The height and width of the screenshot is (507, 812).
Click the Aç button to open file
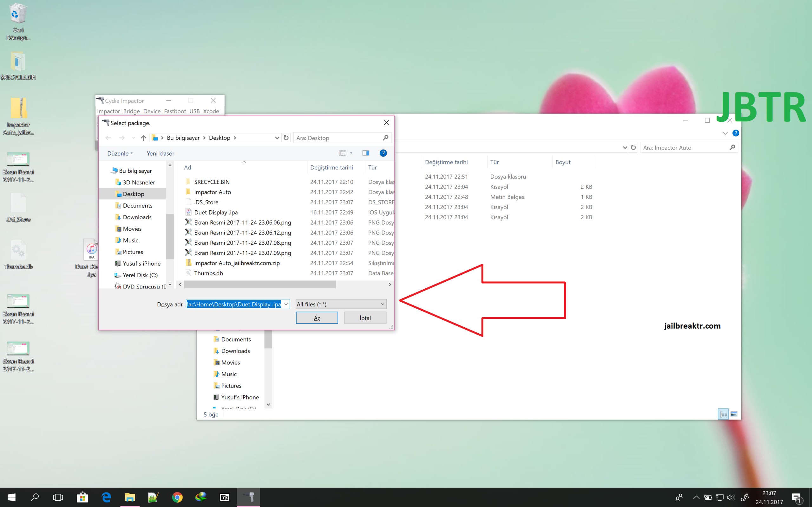tap(317, 318)
